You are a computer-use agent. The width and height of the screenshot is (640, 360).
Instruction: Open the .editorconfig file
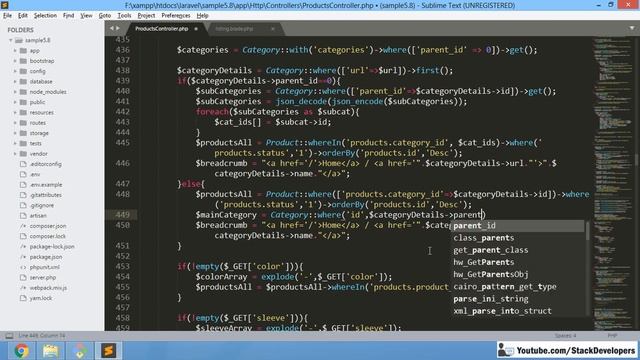click(45, 164)
